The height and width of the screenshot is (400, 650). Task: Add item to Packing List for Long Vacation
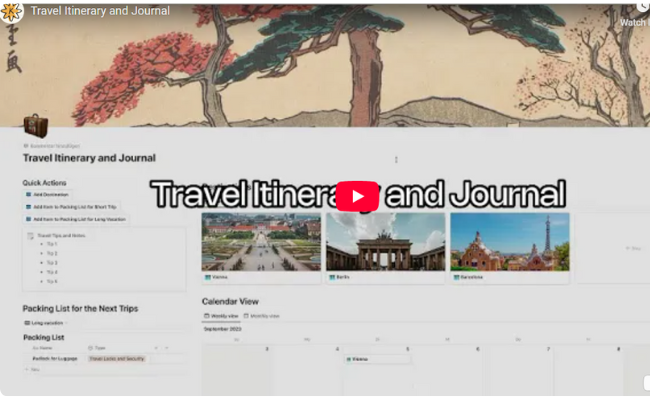[x=76, y=219]
